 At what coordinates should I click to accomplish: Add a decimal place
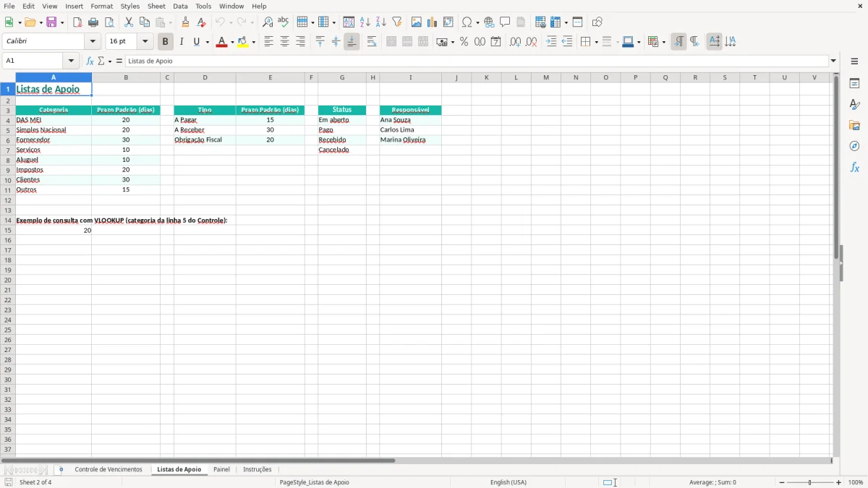pos(515,42)
